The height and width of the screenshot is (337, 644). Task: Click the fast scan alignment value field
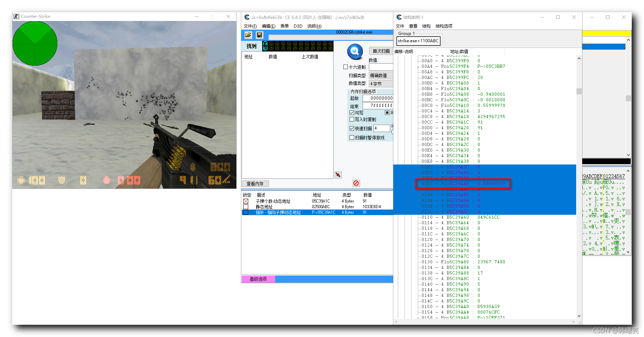pos(382,129)
